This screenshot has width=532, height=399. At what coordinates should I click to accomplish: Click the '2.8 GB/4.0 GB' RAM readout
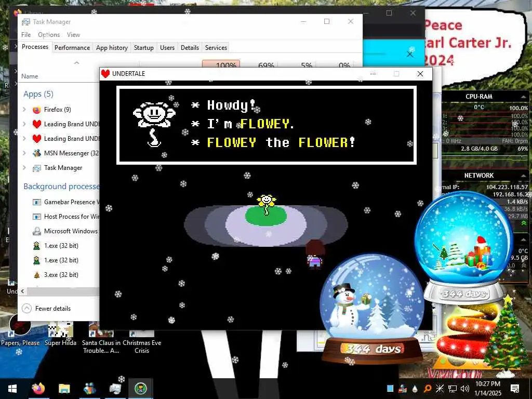(479, 149)
